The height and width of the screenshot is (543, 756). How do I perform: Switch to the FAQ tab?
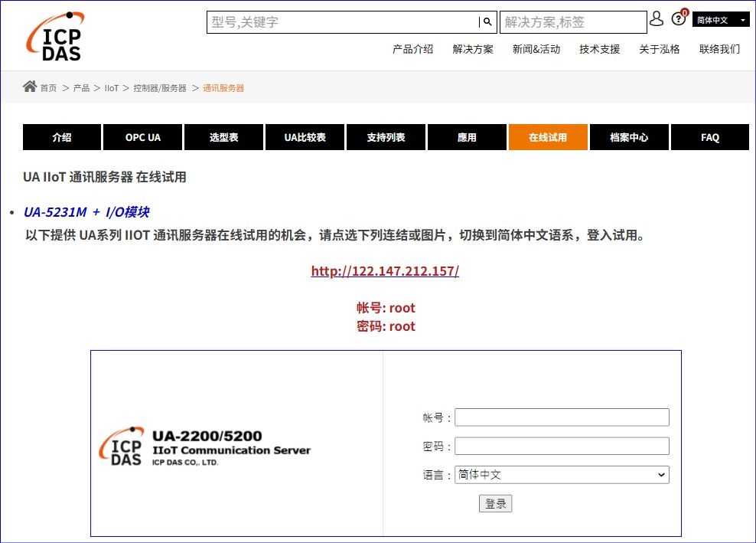(710, 137)
